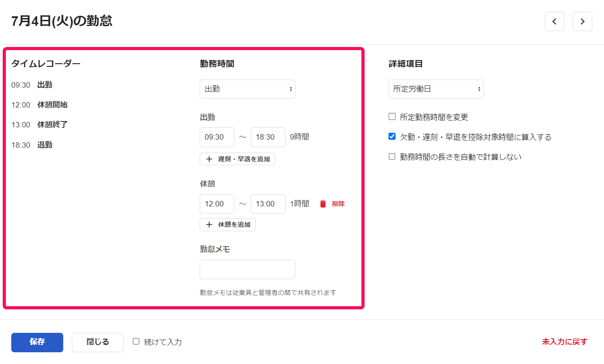Click the 09:30 start time field

[217, 137]
